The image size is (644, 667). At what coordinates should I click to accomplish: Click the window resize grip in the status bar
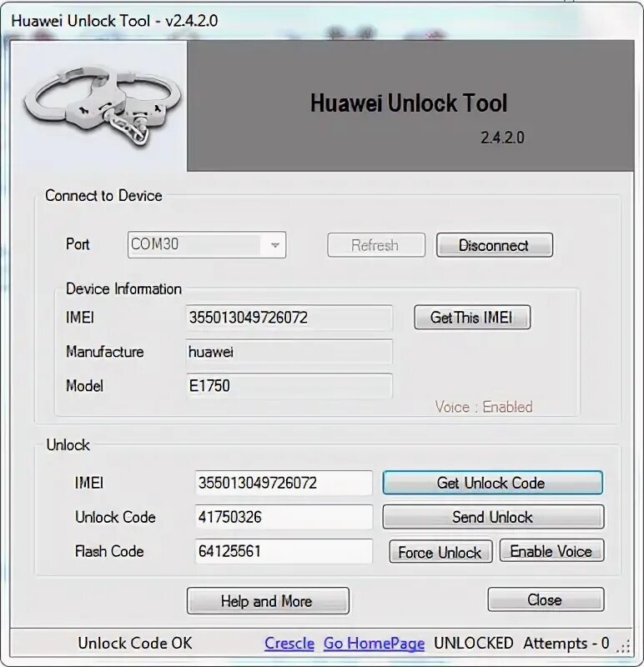click(x=624, y=647)
